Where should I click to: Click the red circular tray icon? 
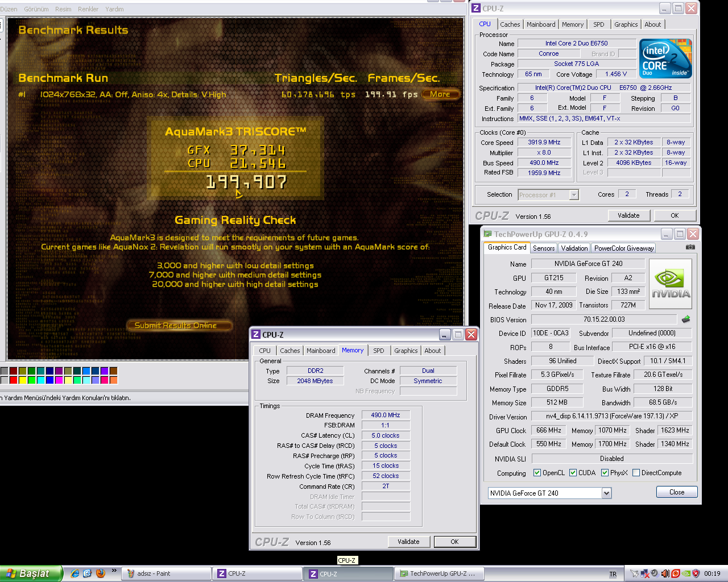point(676,573)
